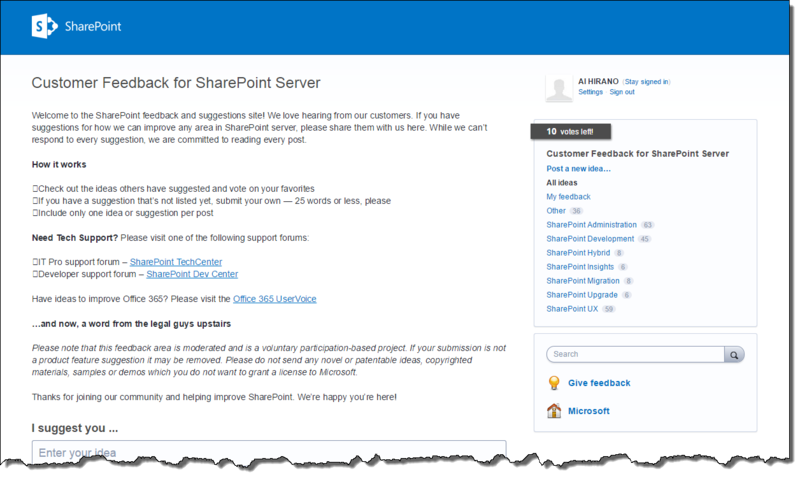The height and width of the screenshot is (481, 800).
Task: Select the All ideas category
Action: (562, 183)
